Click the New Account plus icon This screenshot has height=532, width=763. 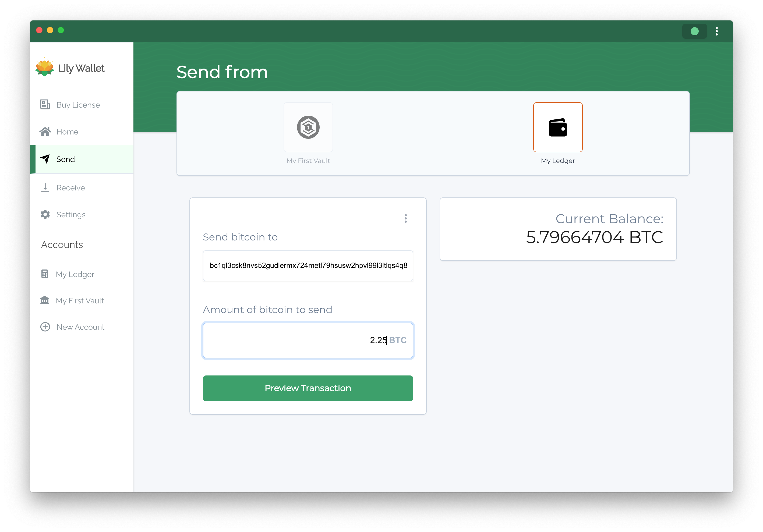tap(45, 327)
